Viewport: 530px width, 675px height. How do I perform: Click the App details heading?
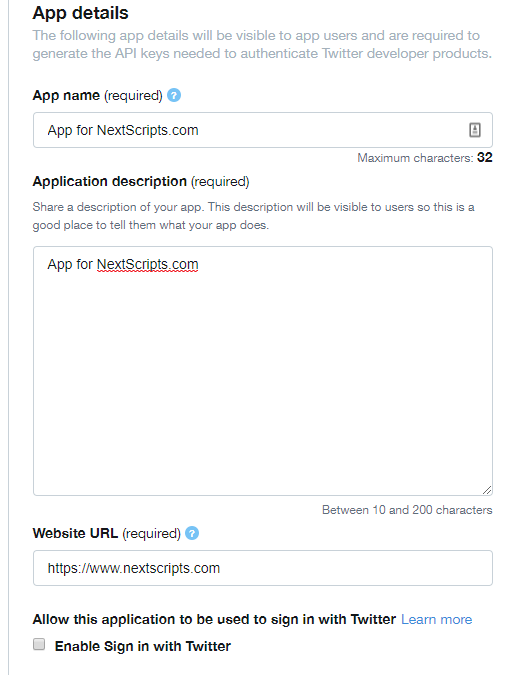point(81,13)
